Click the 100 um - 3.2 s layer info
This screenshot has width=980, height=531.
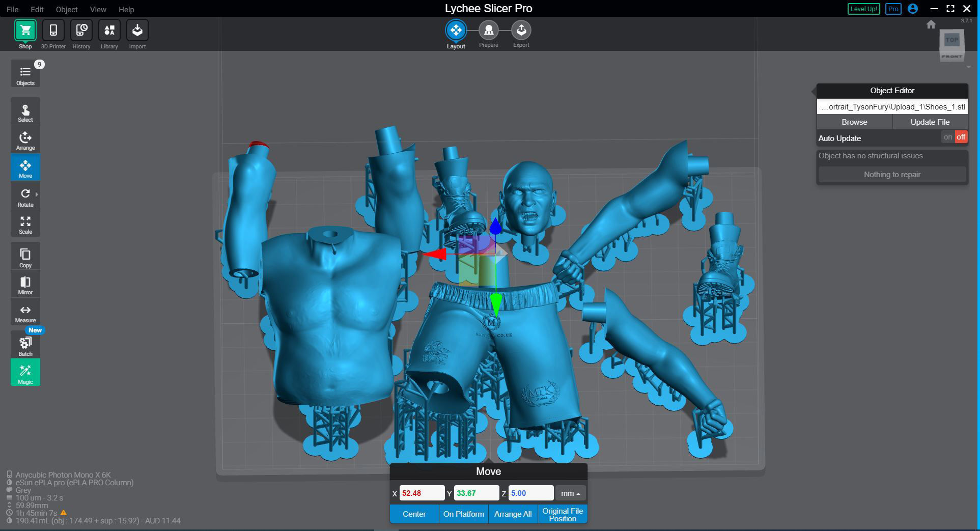point(39,497)
